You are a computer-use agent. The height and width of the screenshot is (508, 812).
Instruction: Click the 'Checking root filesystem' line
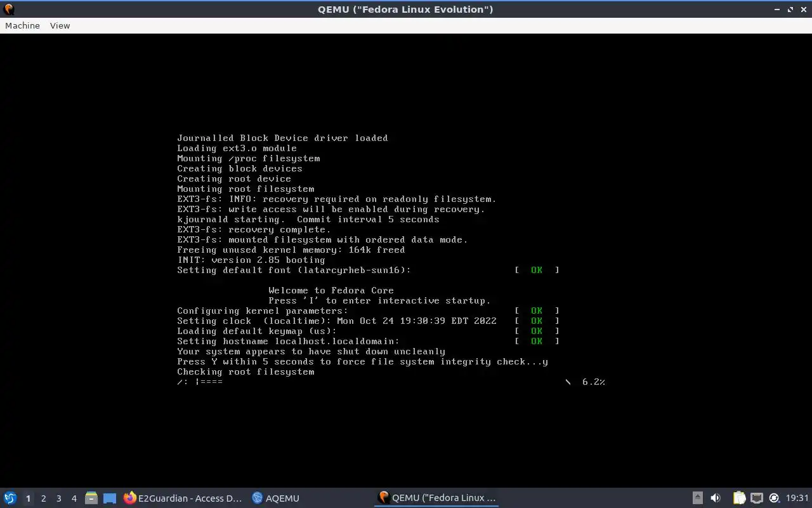click(246, 371)
